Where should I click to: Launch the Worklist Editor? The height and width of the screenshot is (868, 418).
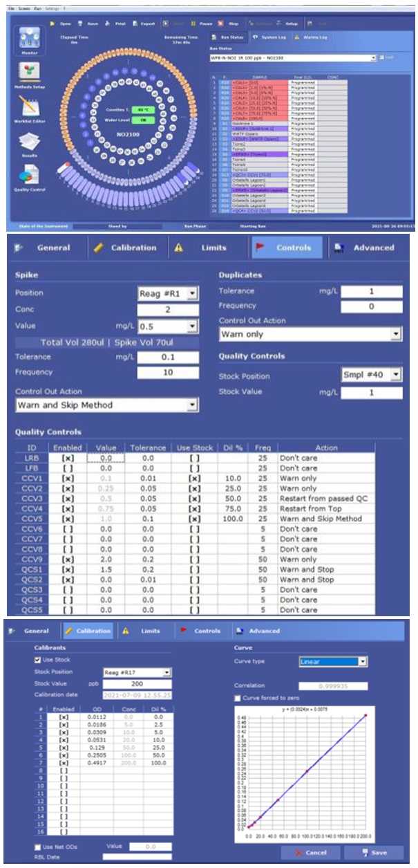[28, 107]
